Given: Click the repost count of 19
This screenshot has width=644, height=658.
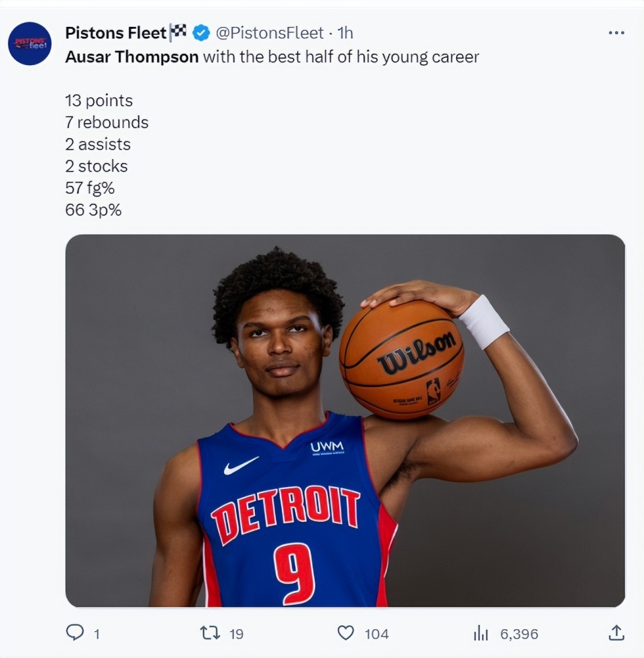Looking at the screenshot, I should coord(236,633).
